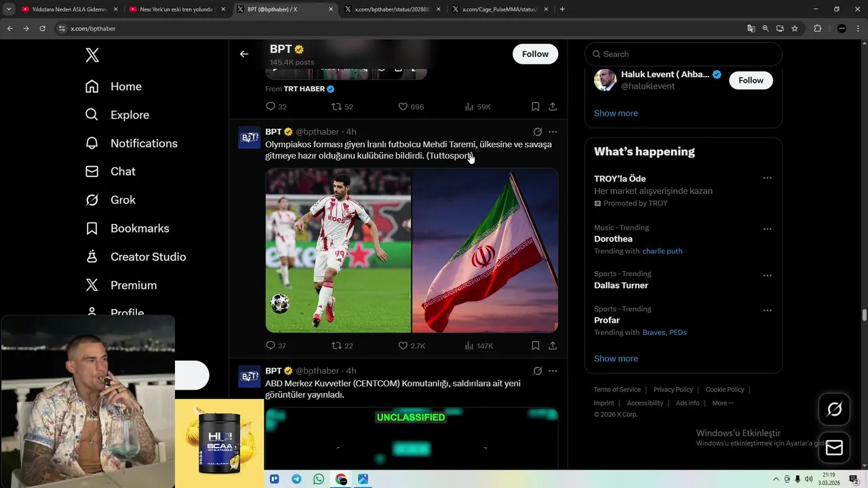Viewport: 868px width, 488px height.
Task: Open Creator Studio in sidebar
Action: [x=135, y=258]
